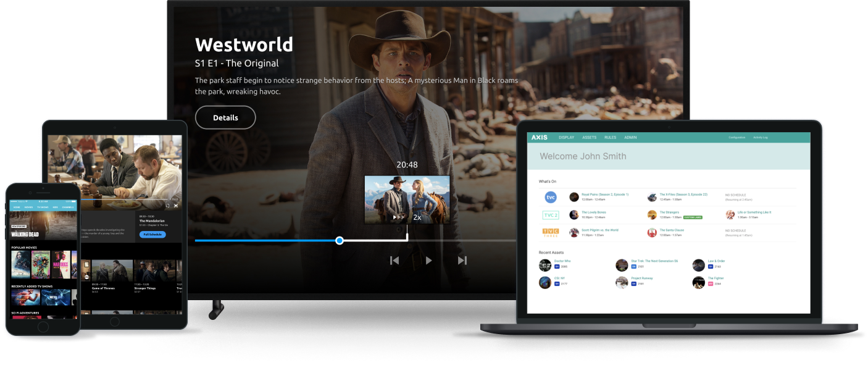Screen dimensions: 868x365
Task: Click Royal Pains round thumbnail
Action: coord(574,197)
